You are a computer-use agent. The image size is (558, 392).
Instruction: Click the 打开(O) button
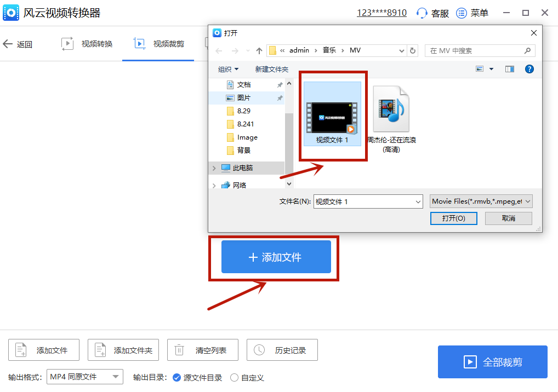click(453, 218)
